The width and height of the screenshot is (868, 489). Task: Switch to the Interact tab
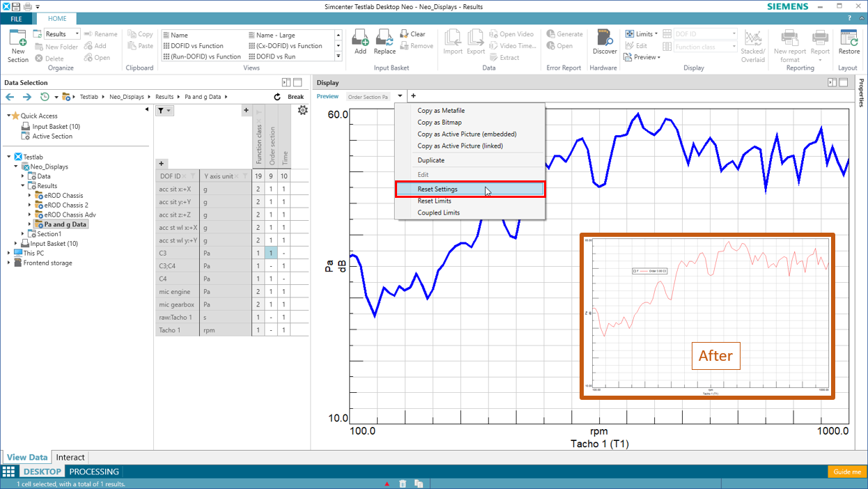(x=70, y=458)
